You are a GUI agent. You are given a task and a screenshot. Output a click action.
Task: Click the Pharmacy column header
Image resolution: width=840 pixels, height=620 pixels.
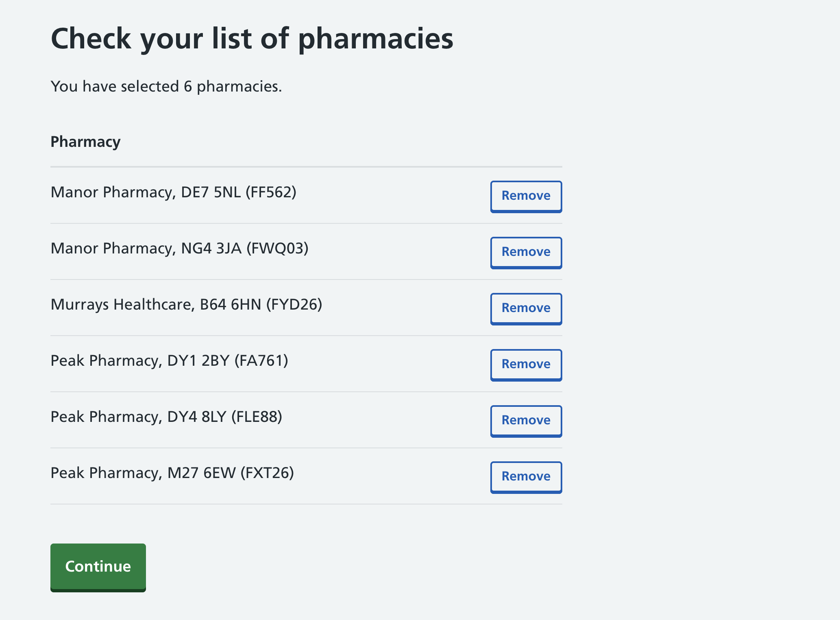(85, 142)
